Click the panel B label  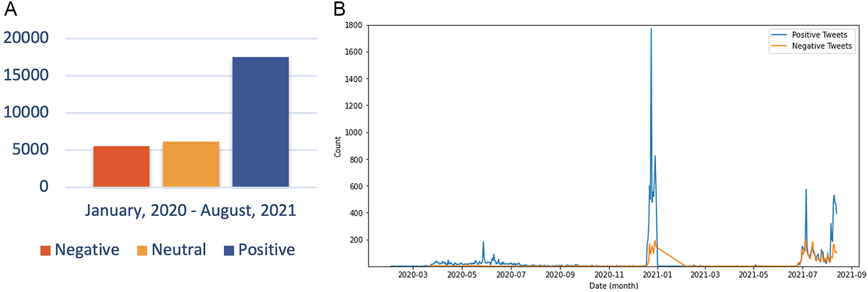[x=339, y=9]
